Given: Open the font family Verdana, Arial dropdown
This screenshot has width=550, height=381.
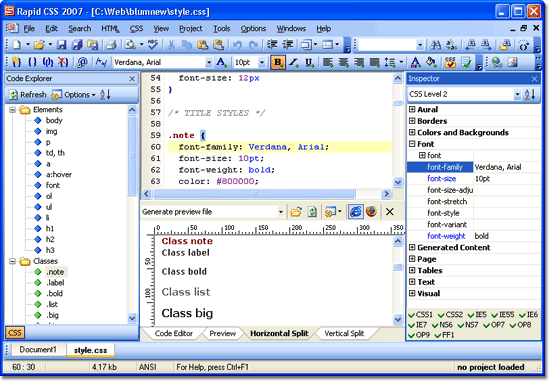Looking at the screenshot, I should (x=209, y=62).
